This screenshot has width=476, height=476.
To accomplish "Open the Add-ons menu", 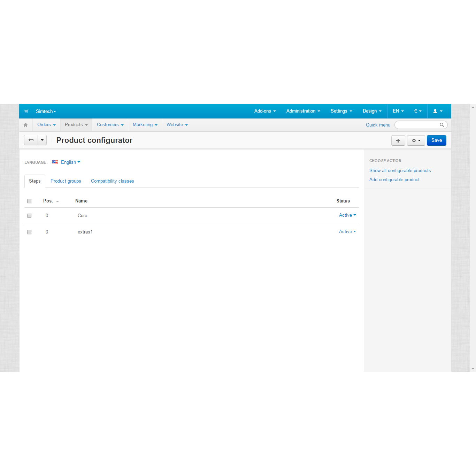I will [265, 111].
